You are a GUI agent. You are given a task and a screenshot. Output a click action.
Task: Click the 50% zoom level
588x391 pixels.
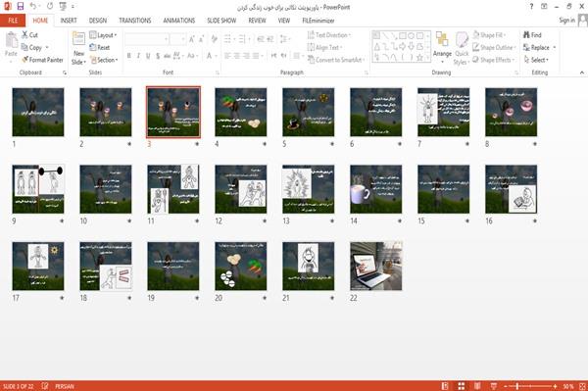pyautogui.click(x=568, y=386)
